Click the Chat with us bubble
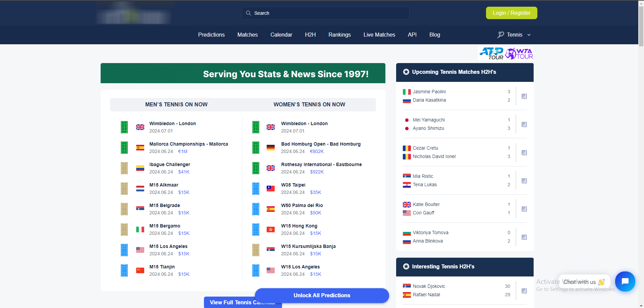The height and width of the screenshot is (308, 644). 584,282
